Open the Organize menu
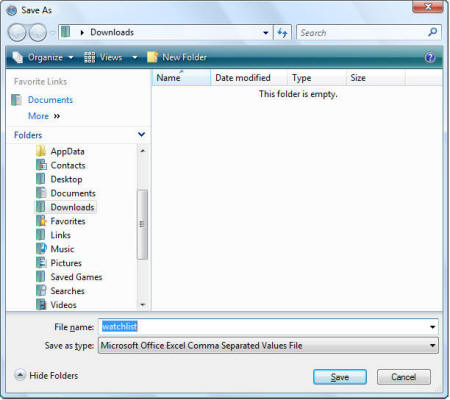Viewport: 450px width, 400px height. [x=43, y=57]
